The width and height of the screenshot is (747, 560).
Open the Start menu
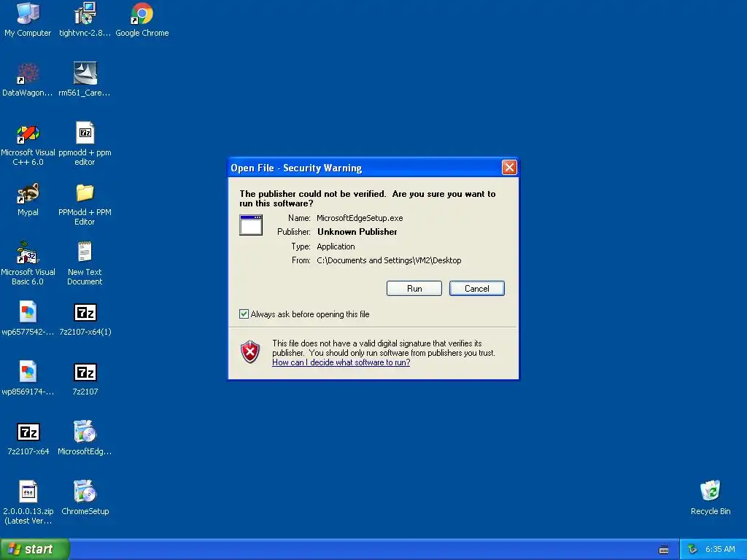point(34,549)
